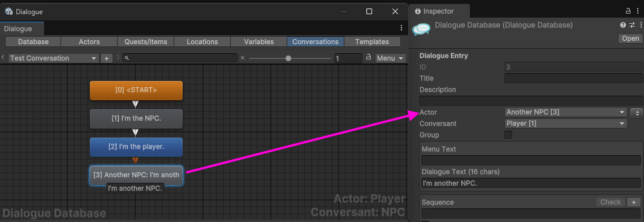
Task: Select the "[2] I'm the player." node
Action: (x=136, y=147)
